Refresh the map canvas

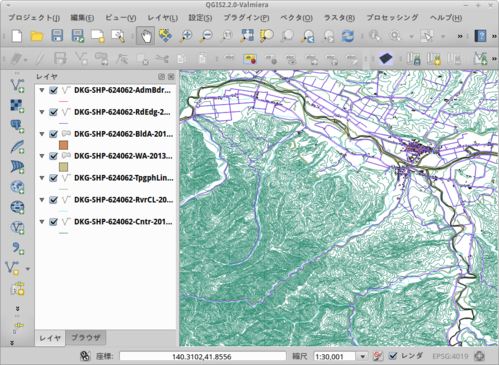[x=348, y=36]
